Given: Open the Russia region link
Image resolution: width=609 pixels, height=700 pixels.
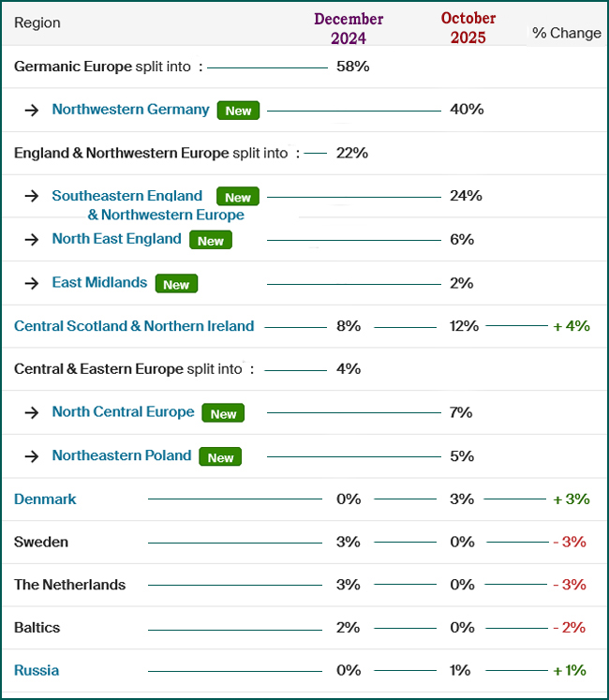Looking at the screenshot, I should click(37, 671).
